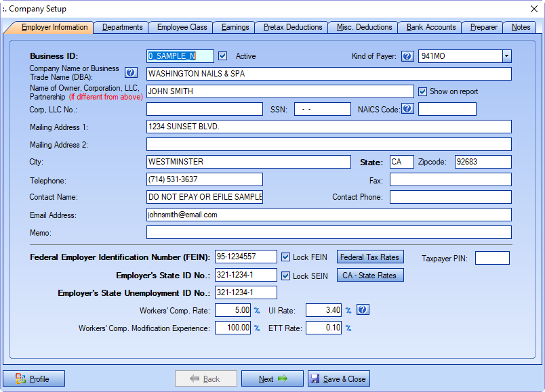Click help icon beside Company Name label
The width and height of the screenshot is (545, 392).
[132, 73]
